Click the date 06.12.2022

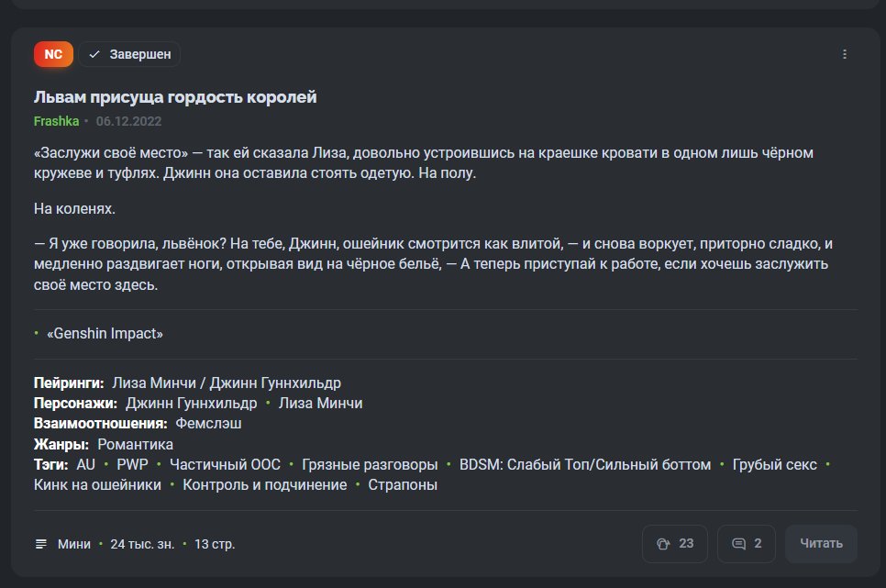128,121
